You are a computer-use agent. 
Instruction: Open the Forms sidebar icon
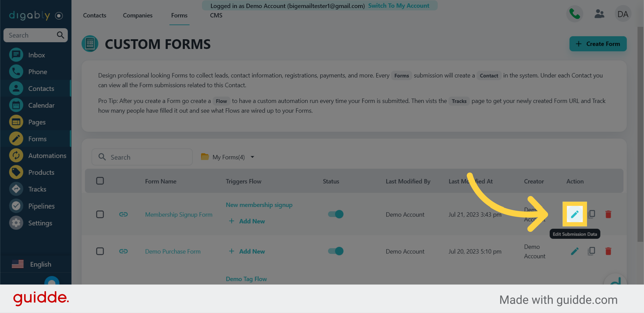pos(16,139)
